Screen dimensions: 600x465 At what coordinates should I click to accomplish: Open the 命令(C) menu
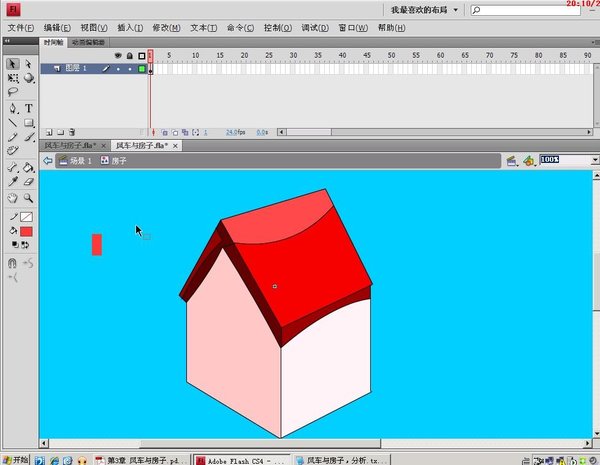[240, 28]
